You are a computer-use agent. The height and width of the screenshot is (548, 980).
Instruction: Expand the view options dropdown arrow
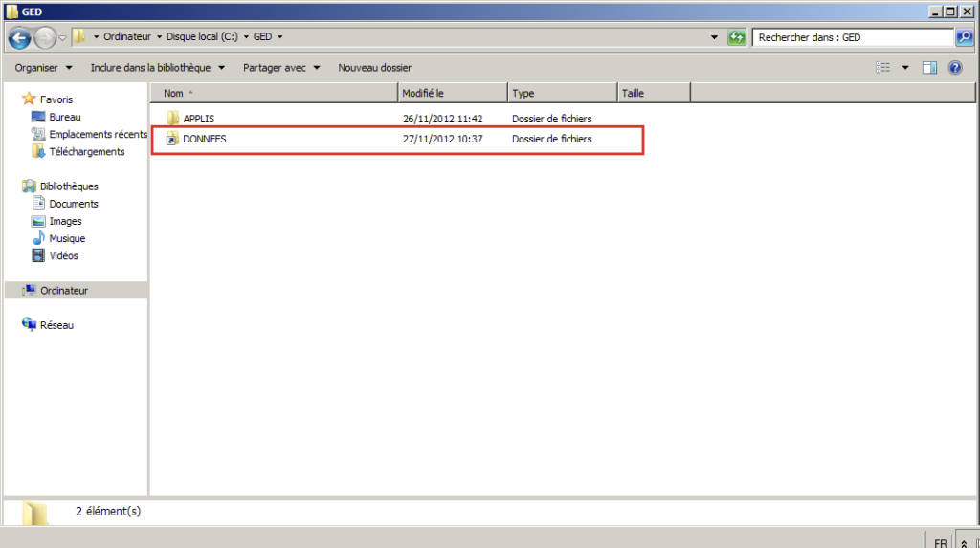click(x=904, y=68)
